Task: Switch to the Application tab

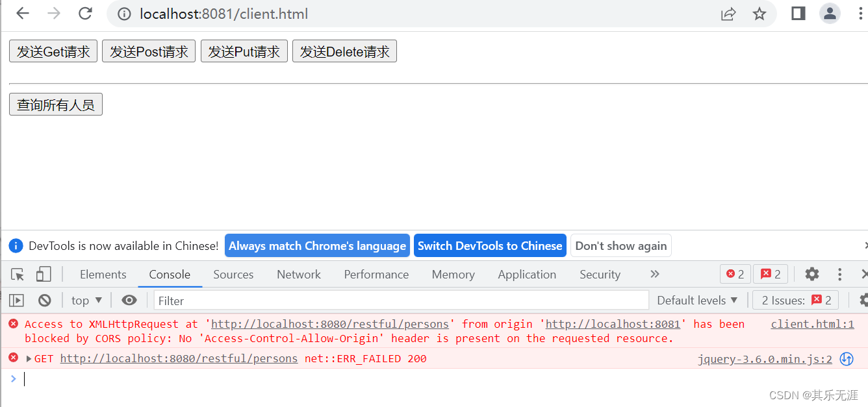Action: point(527,275)
